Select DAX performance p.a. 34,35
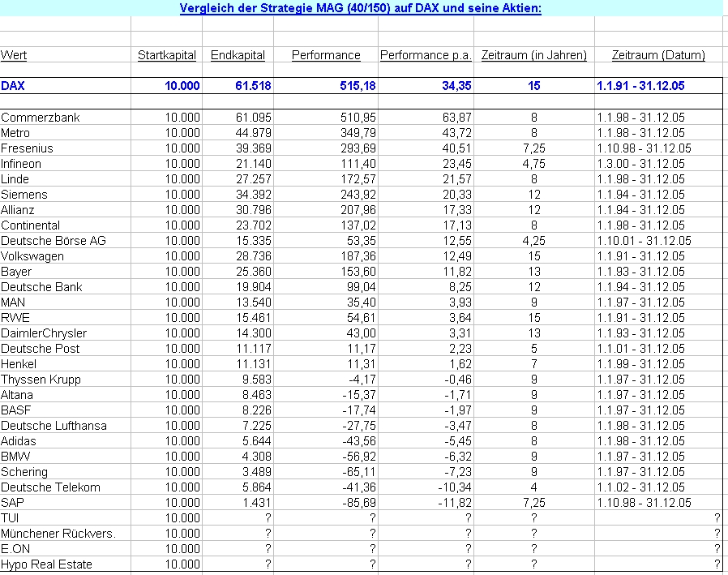This screenshot has height=575, width=728. 456,86
